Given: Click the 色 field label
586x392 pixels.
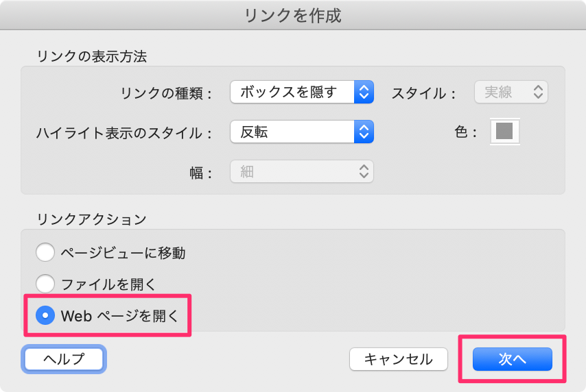Looking at the screenshot, I should point(465,132).
